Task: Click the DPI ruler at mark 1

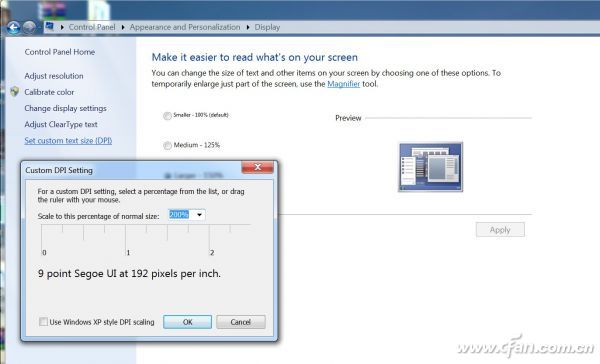Action: pyautogui.click(x=126, y=238)
